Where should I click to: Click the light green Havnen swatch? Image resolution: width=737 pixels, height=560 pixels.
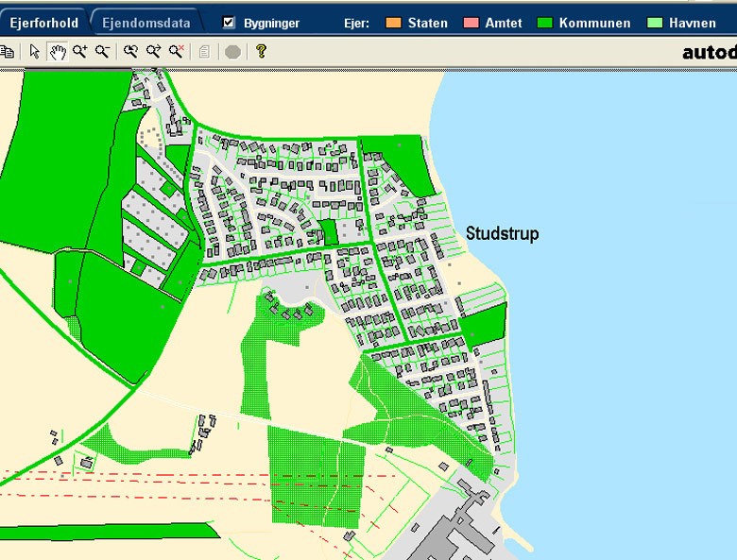[655, 23]
